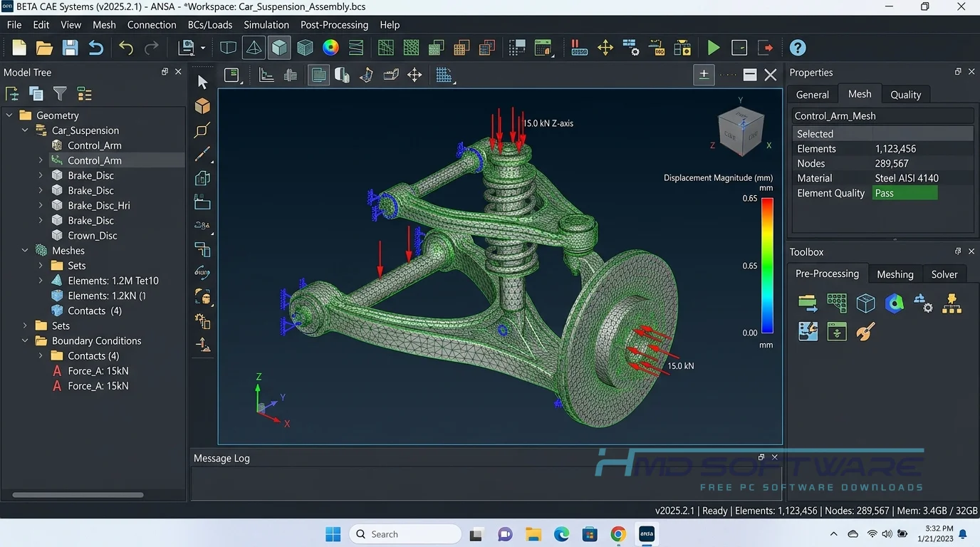Save the workspace with the floppy disk icon
Image resolution: width=980 pixels, height=547 pixels.
pyautogui.click(x=70, y=48)
